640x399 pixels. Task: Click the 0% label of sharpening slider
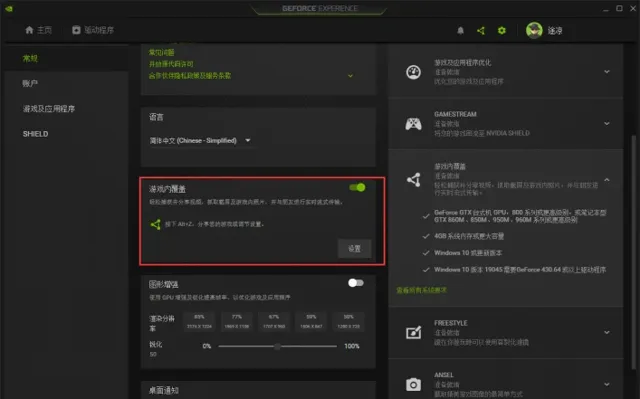point(207,346)
